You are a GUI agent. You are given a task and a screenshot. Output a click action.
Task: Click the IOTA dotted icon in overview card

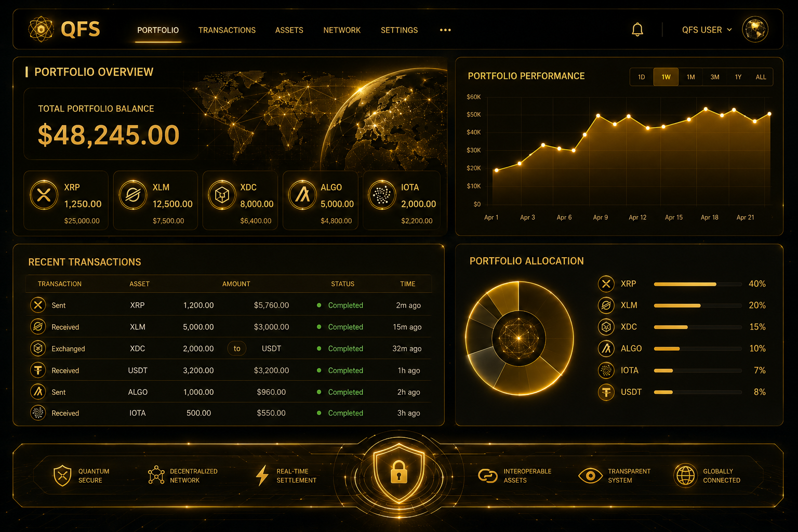(382, 195)
